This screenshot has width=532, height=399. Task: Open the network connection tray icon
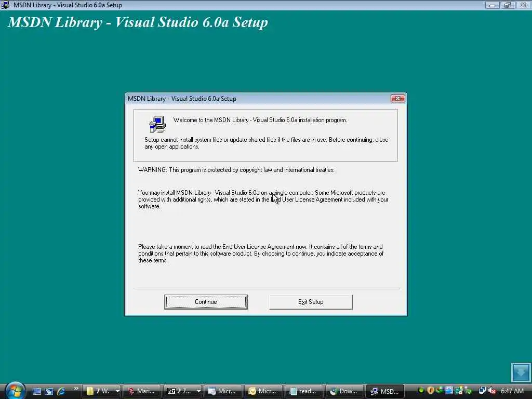[482, 391]
